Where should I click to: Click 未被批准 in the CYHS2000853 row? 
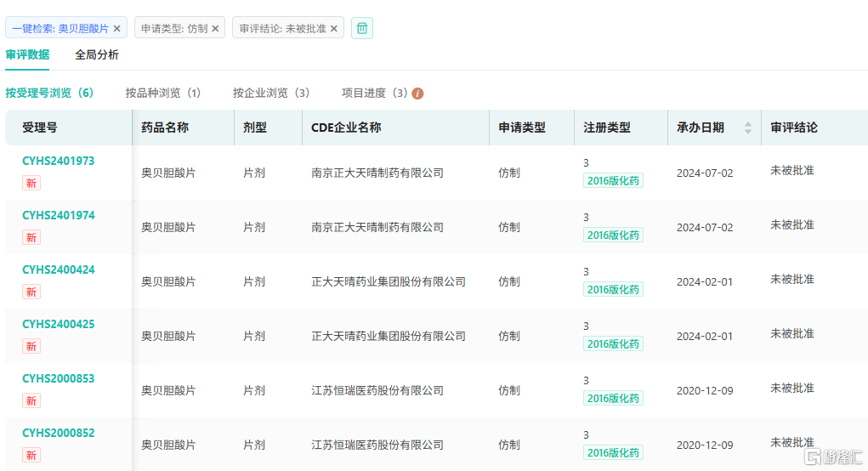(792, 388)
